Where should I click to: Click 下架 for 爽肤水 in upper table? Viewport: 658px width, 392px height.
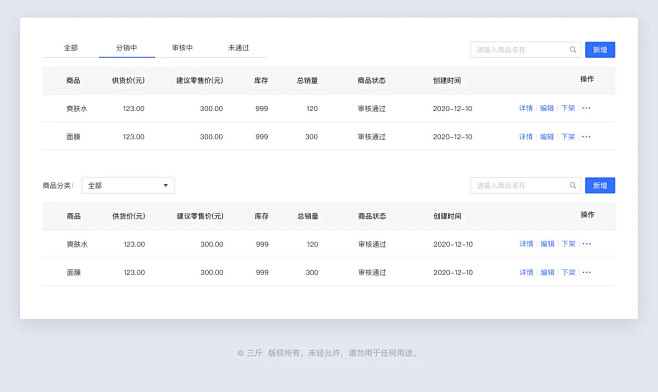coord(568,108)
